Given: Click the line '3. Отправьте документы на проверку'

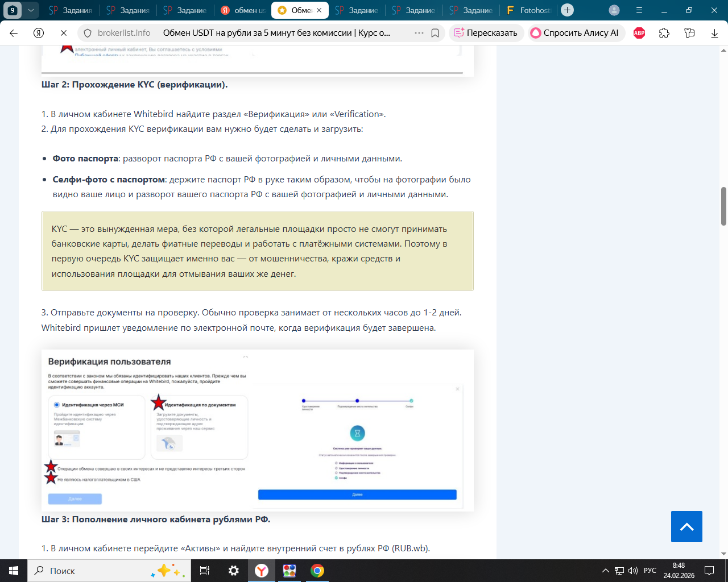Looking at the screenshot, I should (x=251, y=313).
